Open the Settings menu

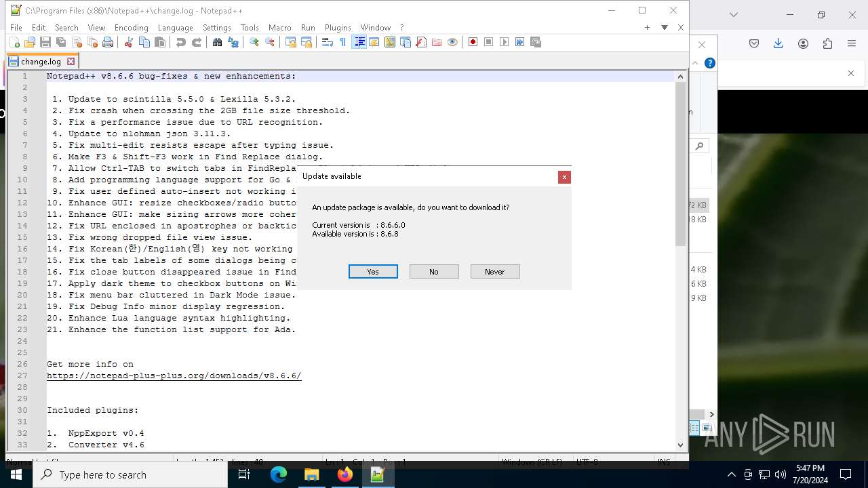(x=217, y=28)
